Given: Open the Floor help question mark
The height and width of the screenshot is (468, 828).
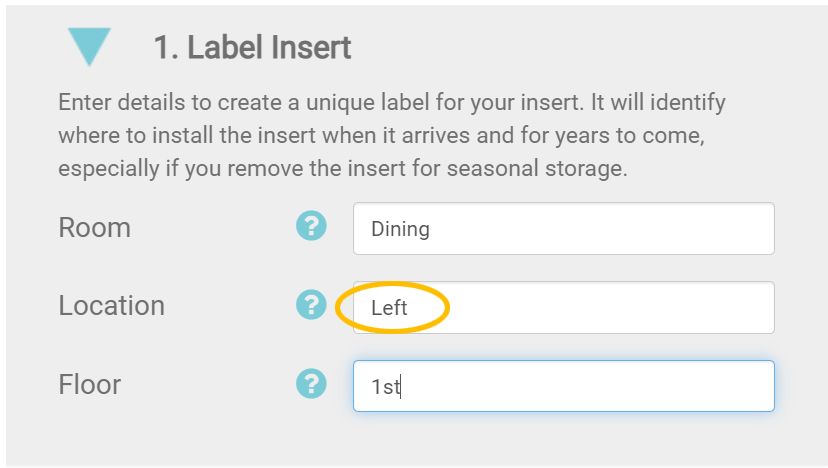Looking at the screenshot, I should click(311, 384).
